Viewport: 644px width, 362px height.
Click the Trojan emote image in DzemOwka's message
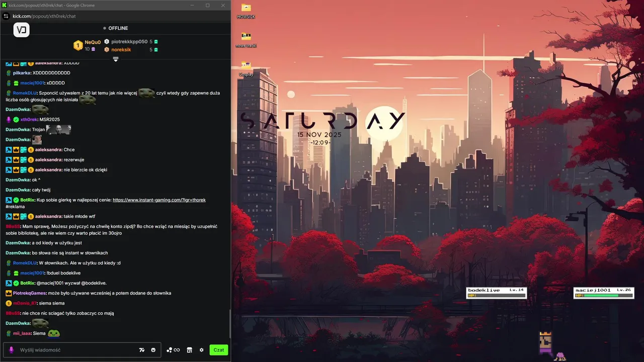59,129
